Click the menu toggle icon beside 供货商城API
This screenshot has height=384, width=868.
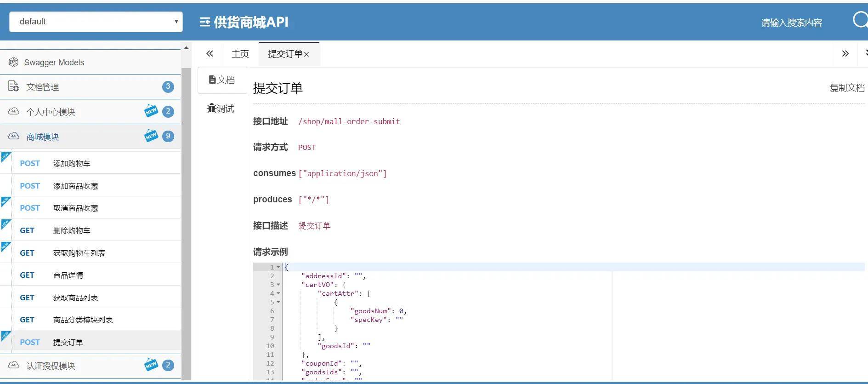(205, 22)
